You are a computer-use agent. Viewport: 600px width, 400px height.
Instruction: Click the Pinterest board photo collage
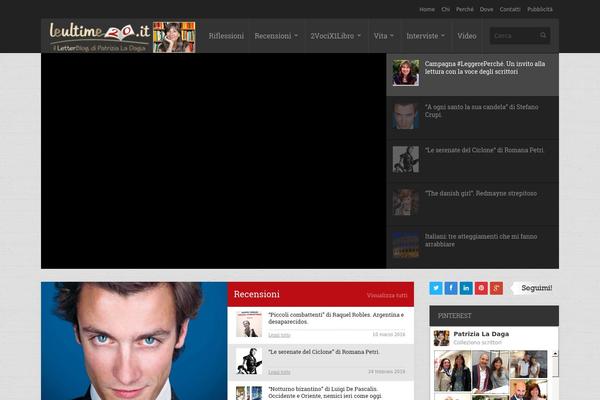tap(491, 374)
